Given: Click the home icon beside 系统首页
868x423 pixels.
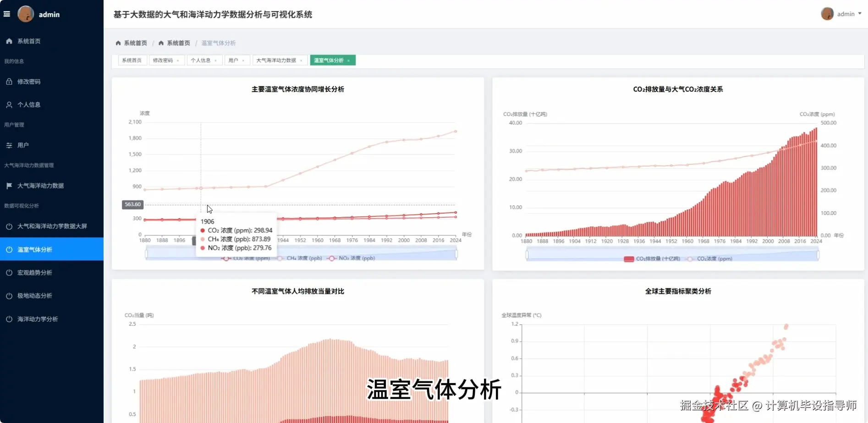Looking at the screenshot, I should click(x=9, y=41).
